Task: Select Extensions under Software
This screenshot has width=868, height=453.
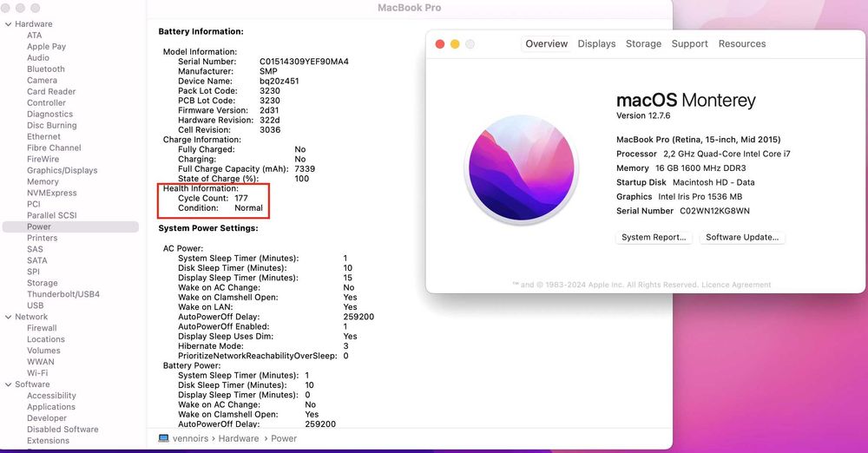Action: tap(48, 441)
